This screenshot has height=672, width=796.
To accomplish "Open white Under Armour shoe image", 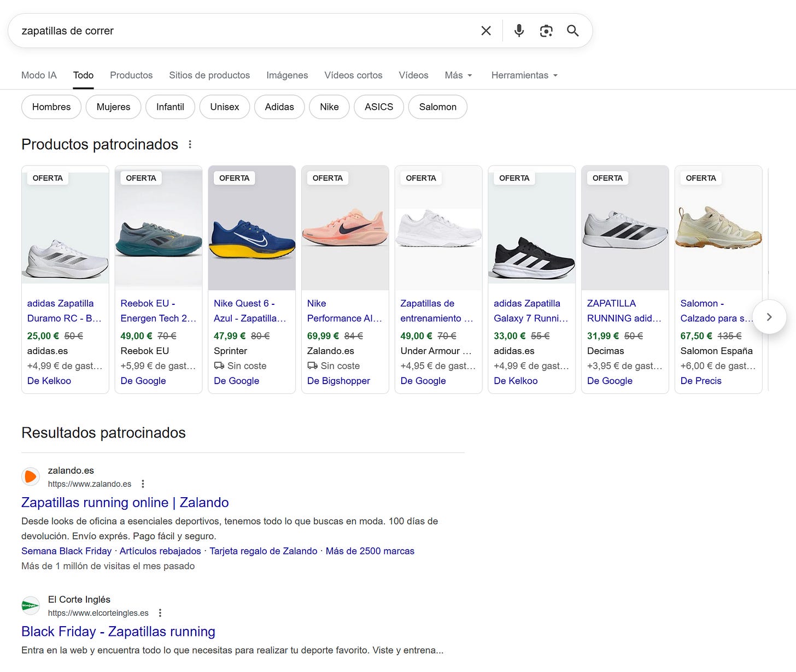I will point(438,228).
